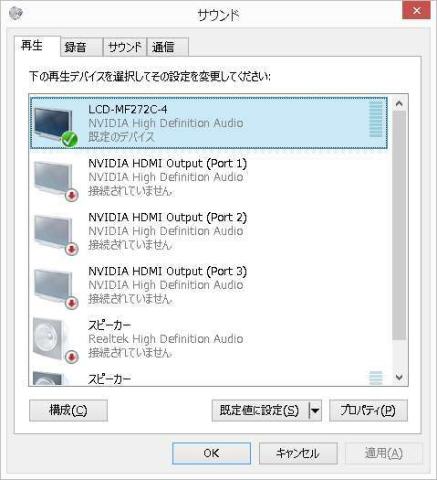Screen dimensions: 437x480
Task: Switch to the サウンド tab
Action: pyautogui.click(x=125, y=47)
